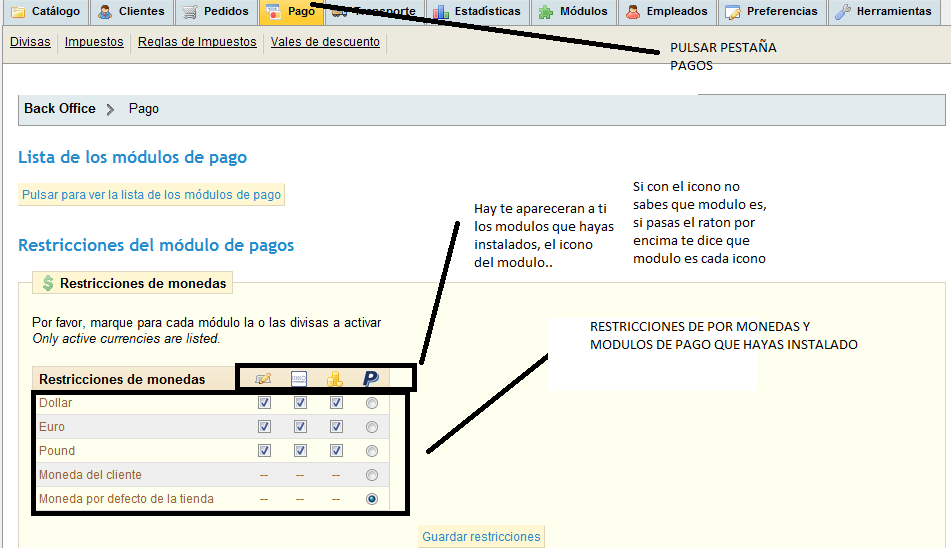The height and width of the screenshot is (548, 951).
Task: Go to the Módulos tab
Action: (x=574, y=11)
